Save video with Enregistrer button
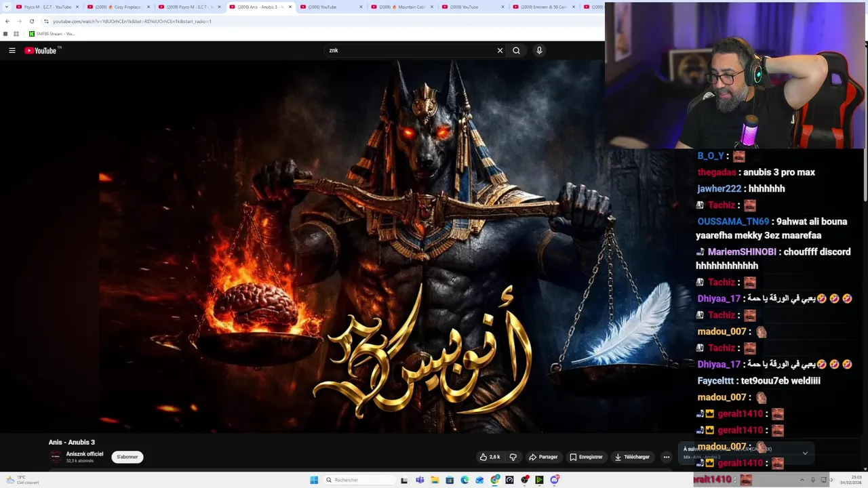 (x=587, y=457)
